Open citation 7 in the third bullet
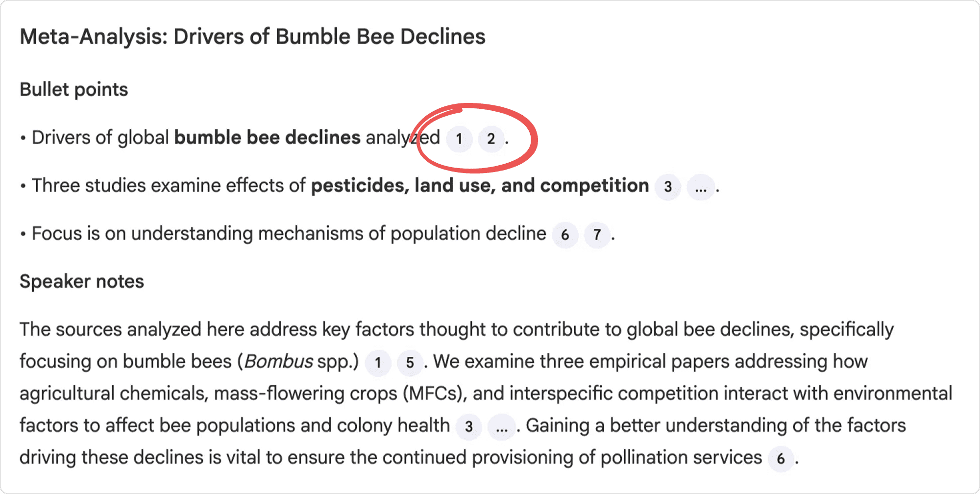 tap(597, 235)
